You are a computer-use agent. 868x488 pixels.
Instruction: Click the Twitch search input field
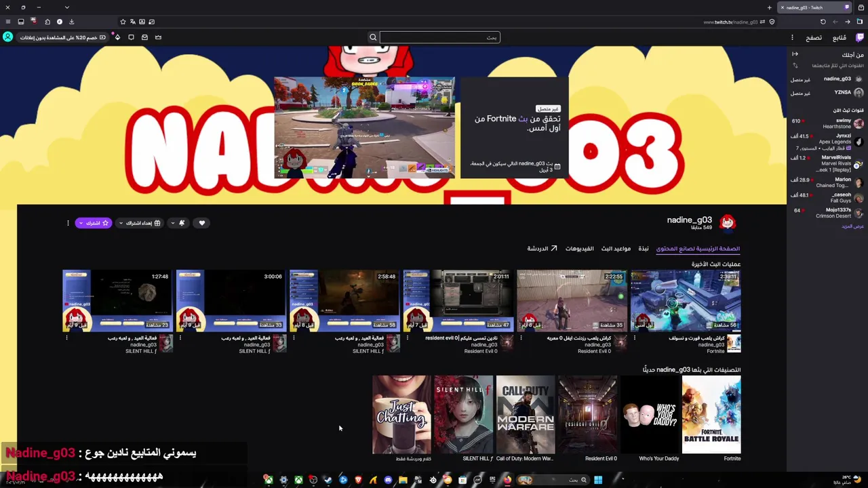coord(439,37)
